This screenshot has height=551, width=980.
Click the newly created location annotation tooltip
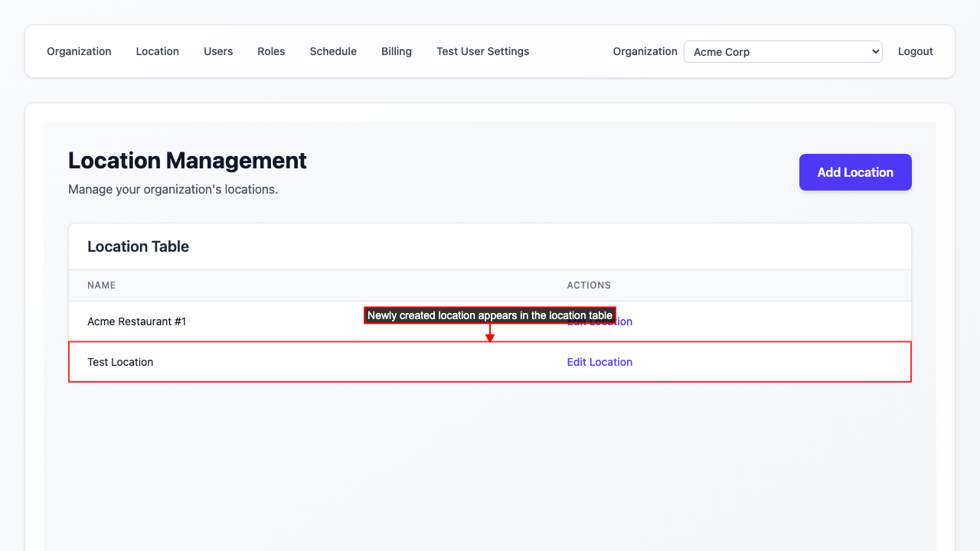pyautogui.click(x=490, y=315)
